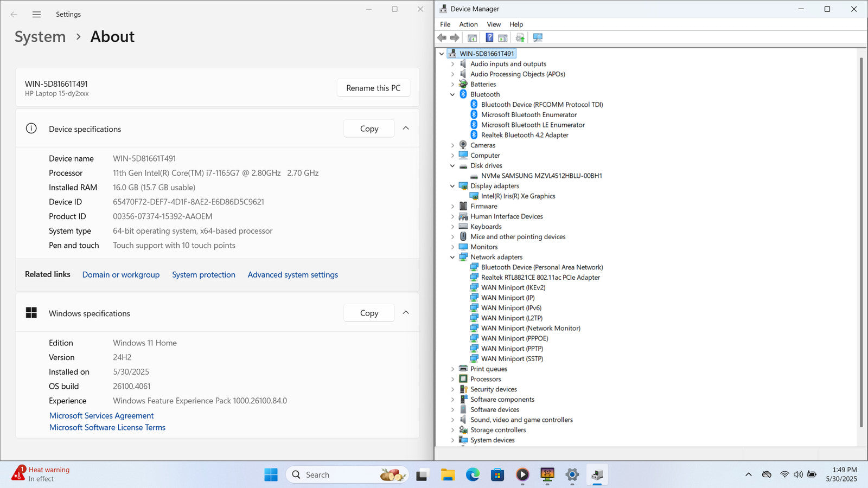The image size is (868, 488).
Task: Open File Explorer from taskbar
Action: pyautogui.click(x=448, y=475)
